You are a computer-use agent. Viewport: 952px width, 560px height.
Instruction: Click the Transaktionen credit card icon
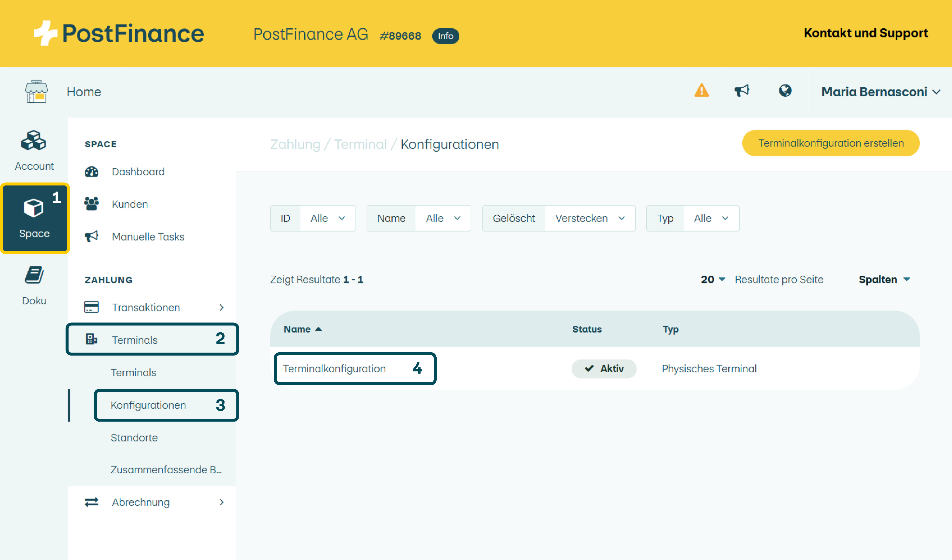(91, 307)
